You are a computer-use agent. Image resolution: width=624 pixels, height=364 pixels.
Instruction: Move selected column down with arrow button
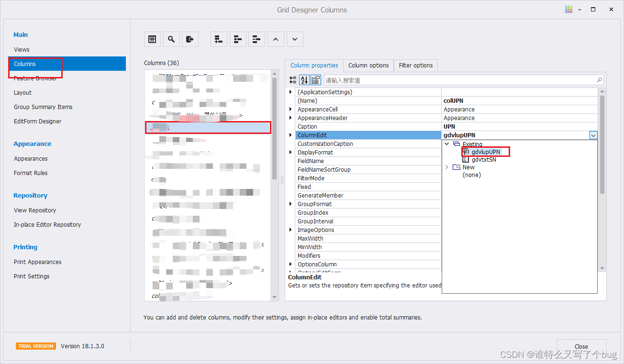click(295, 39)
